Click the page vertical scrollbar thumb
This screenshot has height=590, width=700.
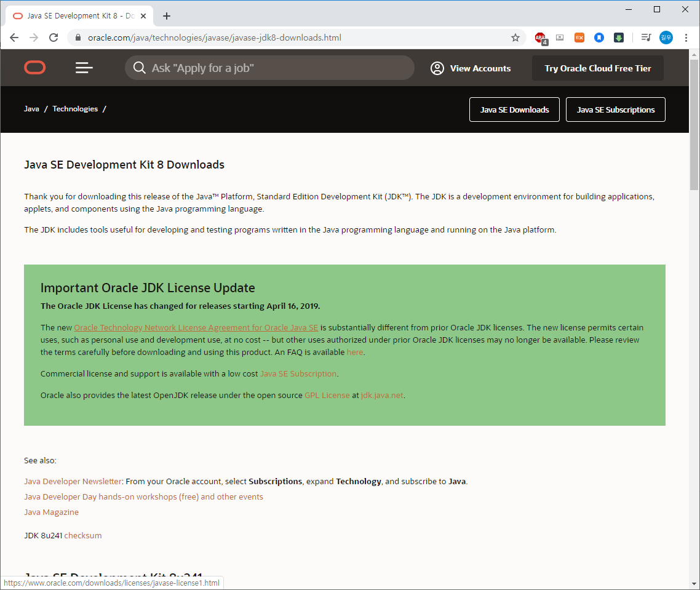coord(694,125)
